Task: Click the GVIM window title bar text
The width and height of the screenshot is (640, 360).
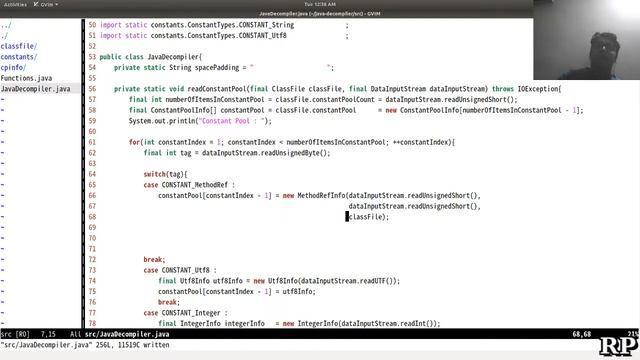Action: pos(320,13)
